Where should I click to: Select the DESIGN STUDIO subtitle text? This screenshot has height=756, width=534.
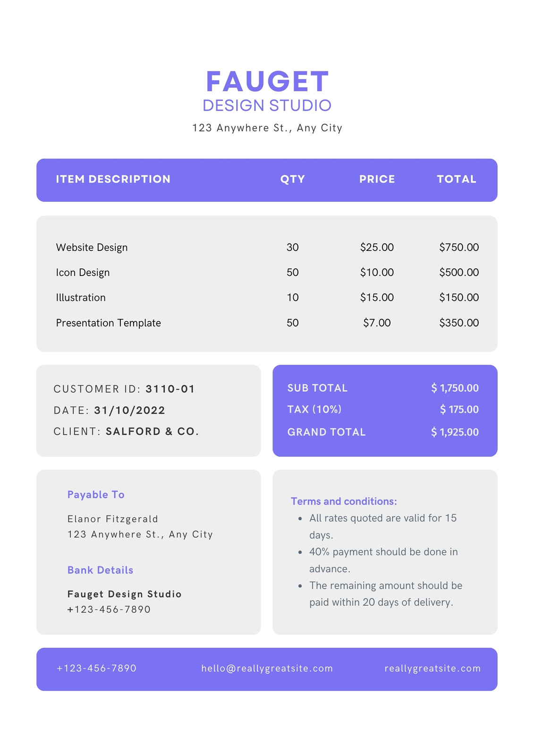pos(267,105)
